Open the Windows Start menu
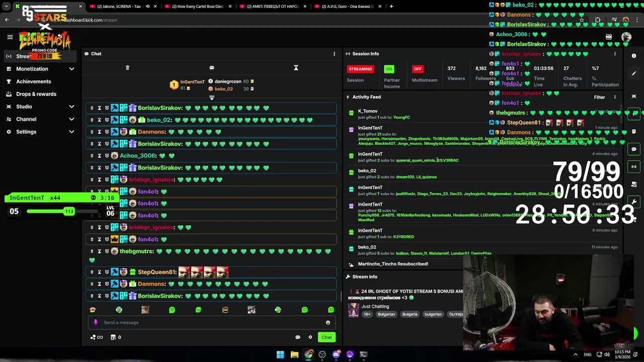Image resolution: width=644 pixels, height=362 pixels. [280, 354]
